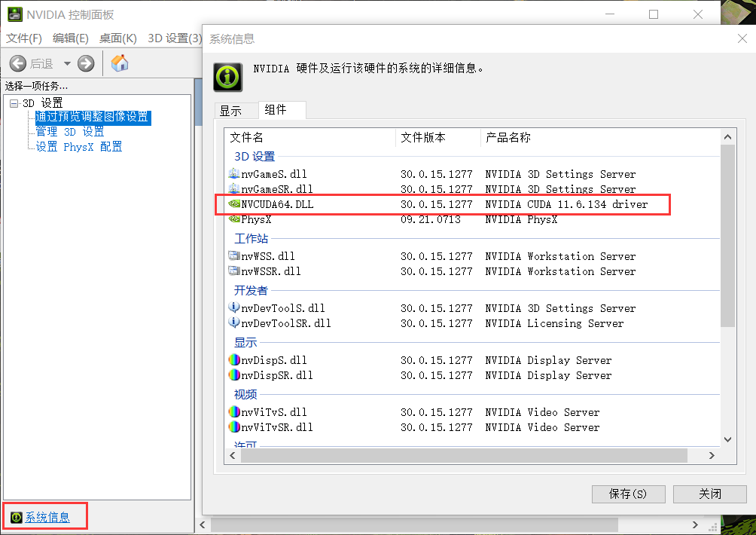Click the nvViTvS.dll rainbow icon
This screenshot has width=756, height=535.
234,411
